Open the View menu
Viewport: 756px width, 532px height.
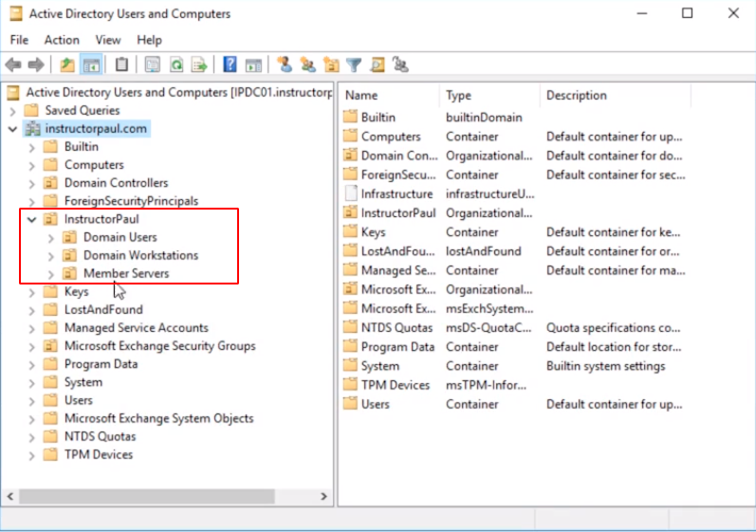[x=108, y=40]
